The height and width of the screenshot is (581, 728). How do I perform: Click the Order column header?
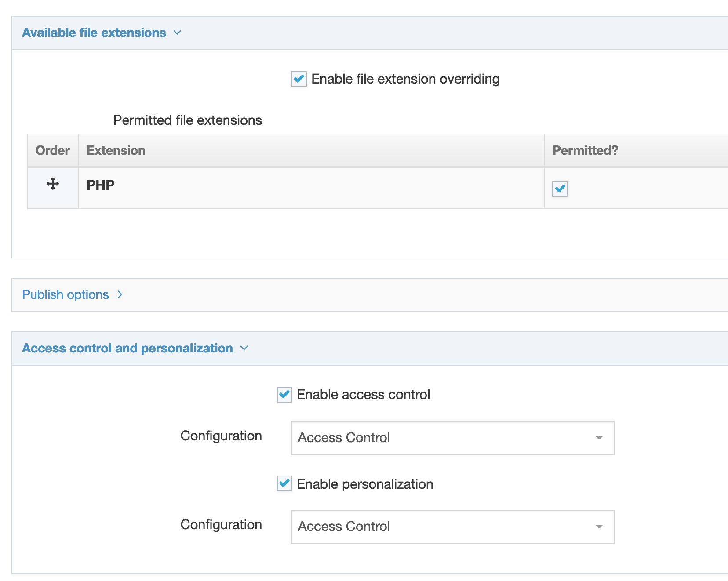coord(53,151)
